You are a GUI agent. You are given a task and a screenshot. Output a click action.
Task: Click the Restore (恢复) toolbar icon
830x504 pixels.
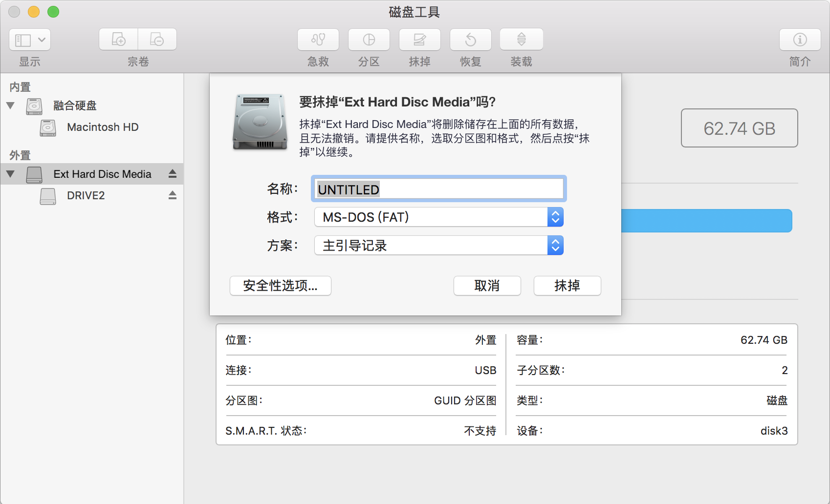pos(471,40)
